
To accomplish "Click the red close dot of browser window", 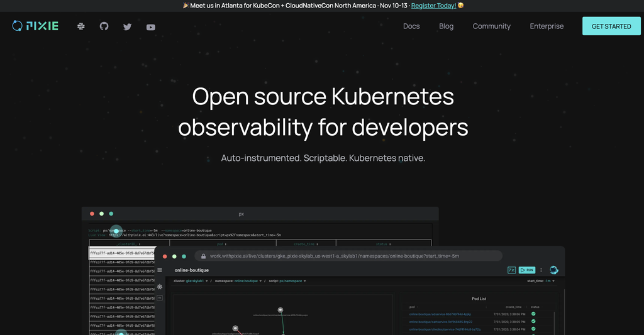I will (x=165, y=256).
